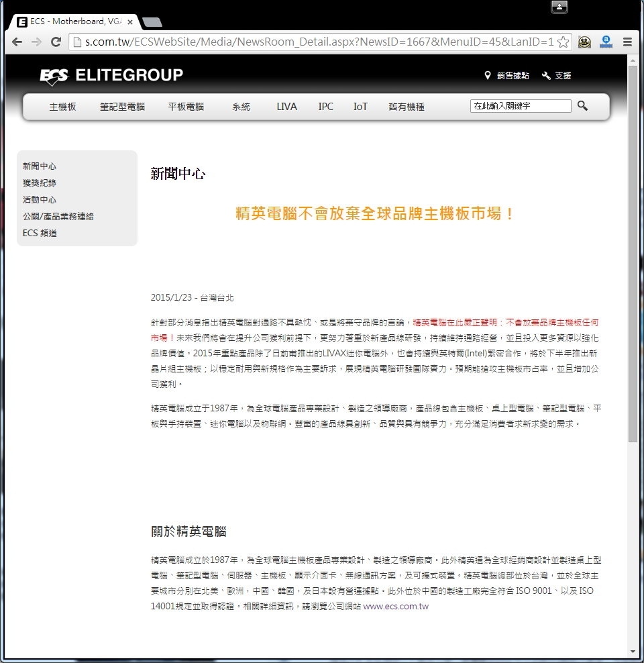
Task: Click the ECS Elitegroup logo
Action: (111, 76)
